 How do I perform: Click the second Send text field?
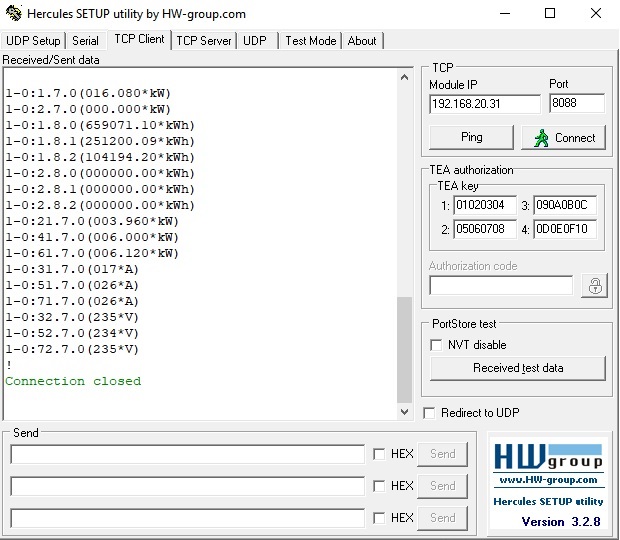pos(187,486)
